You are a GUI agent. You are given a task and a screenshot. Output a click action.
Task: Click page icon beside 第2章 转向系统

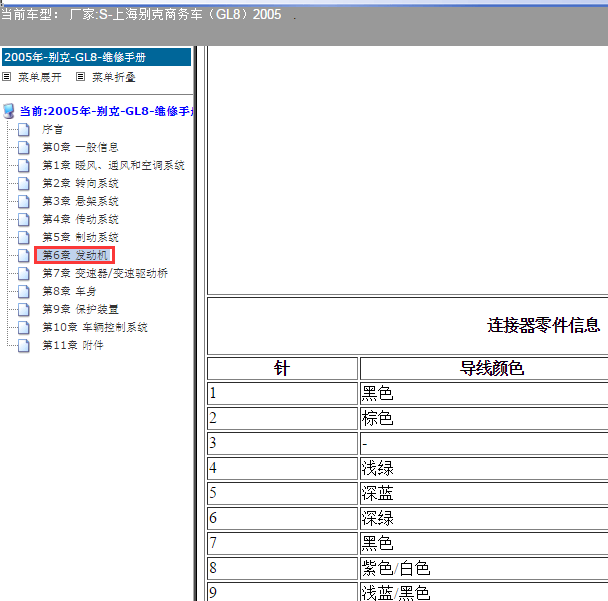(23, 183)
